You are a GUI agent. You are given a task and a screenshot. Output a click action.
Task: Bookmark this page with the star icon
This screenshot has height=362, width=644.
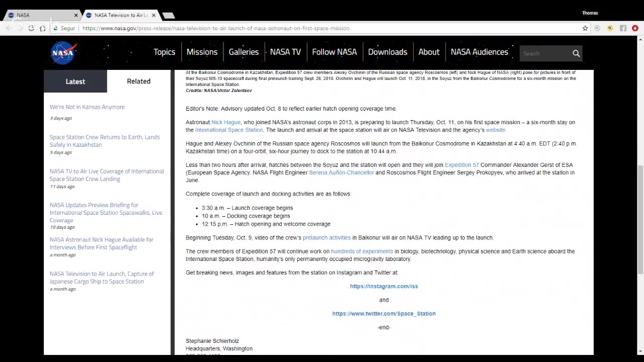coord(585,28)
